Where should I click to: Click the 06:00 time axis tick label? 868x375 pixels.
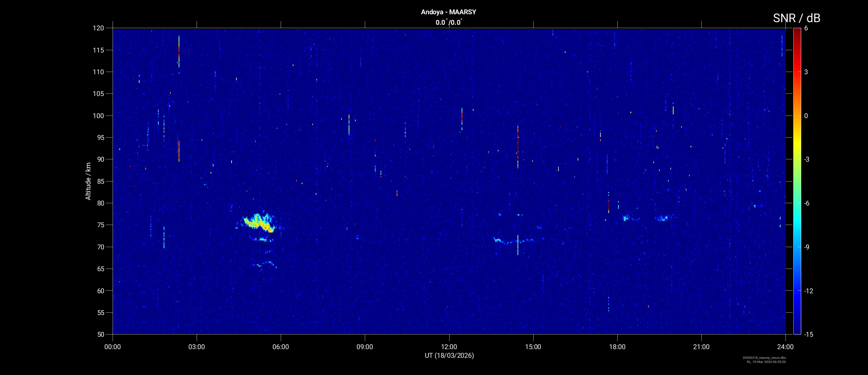click(x=281, y=347)
